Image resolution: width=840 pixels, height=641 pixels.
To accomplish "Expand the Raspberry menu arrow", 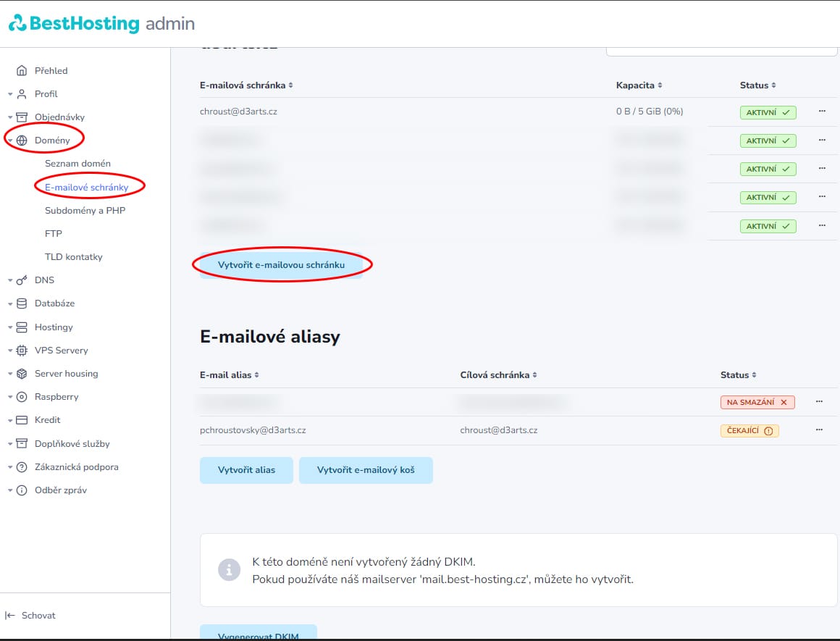I will [x=9, y=397].
